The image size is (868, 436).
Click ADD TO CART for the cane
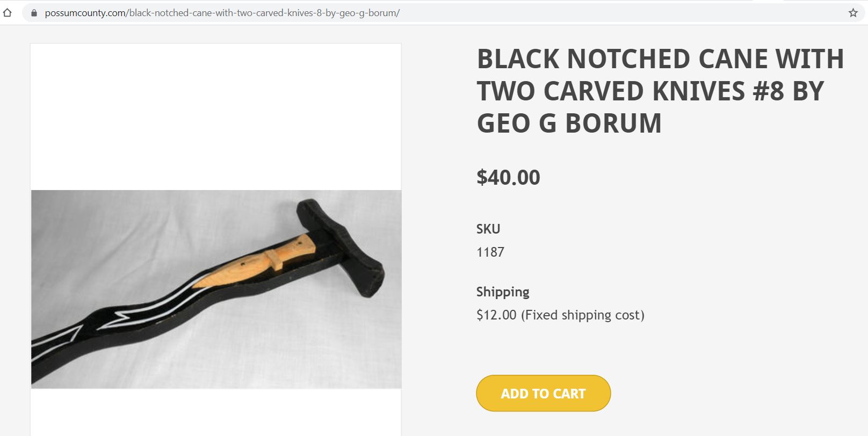point(543,393)
